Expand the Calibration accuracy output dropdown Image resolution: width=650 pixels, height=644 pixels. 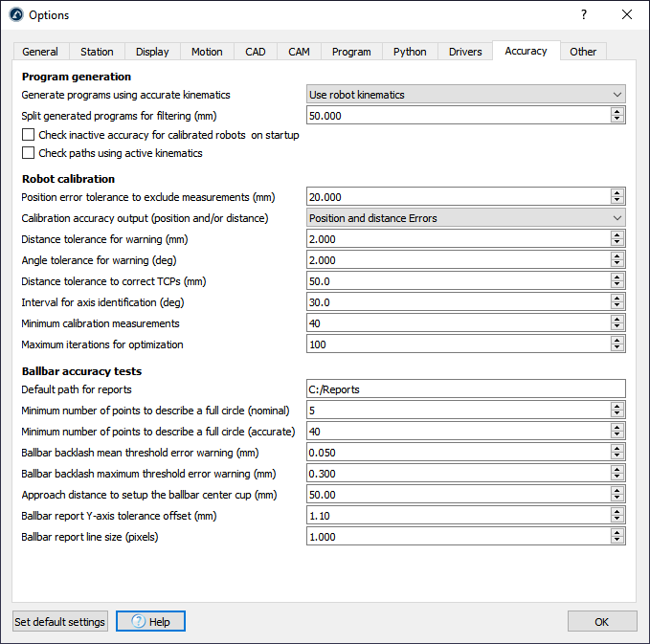[x=465, y=218]
